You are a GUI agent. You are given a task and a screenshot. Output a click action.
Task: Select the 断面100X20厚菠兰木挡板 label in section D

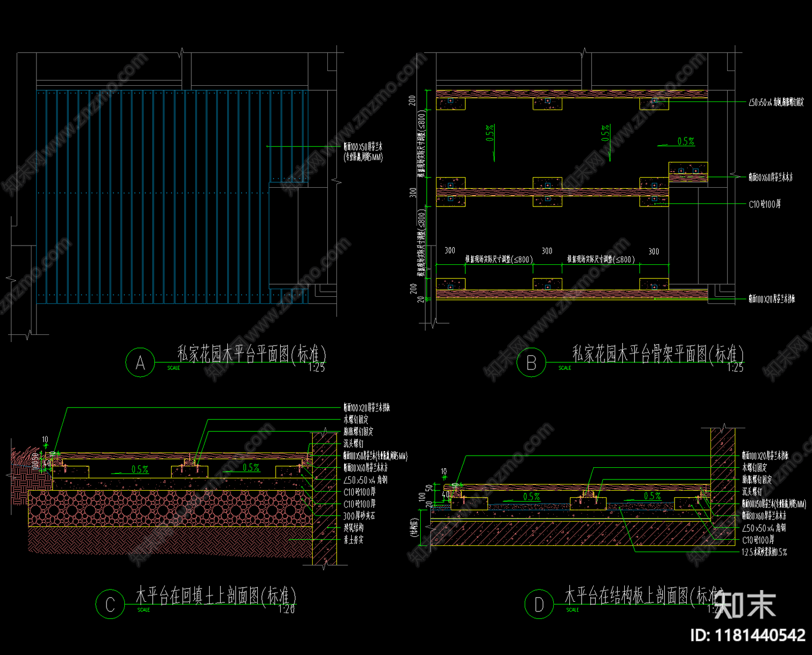tap(766, 456)
